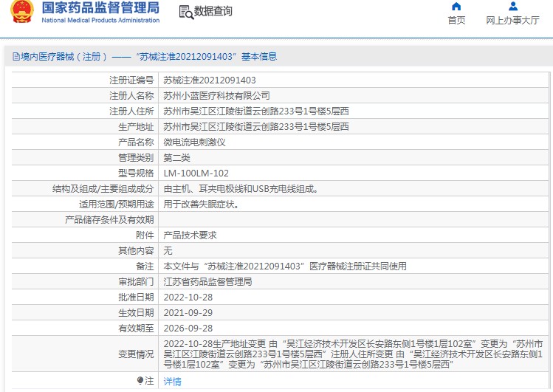Select product name 微电流电刺激仪

pos(194,142)
